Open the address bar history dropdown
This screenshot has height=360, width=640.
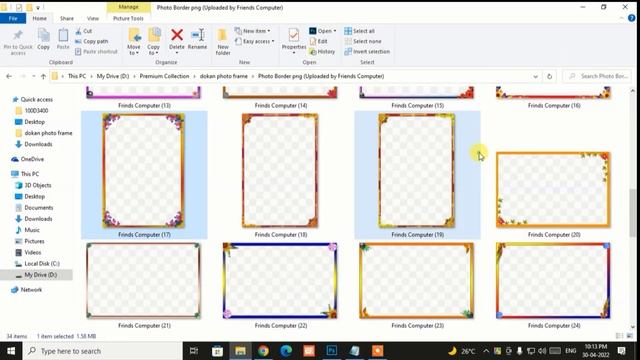tap(536, 76)
